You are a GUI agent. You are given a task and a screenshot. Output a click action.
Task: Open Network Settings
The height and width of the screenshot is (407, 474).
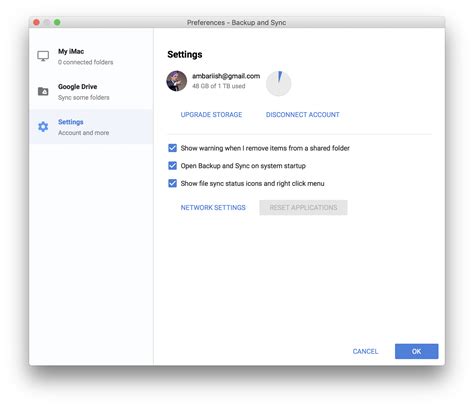click(213, 208)
